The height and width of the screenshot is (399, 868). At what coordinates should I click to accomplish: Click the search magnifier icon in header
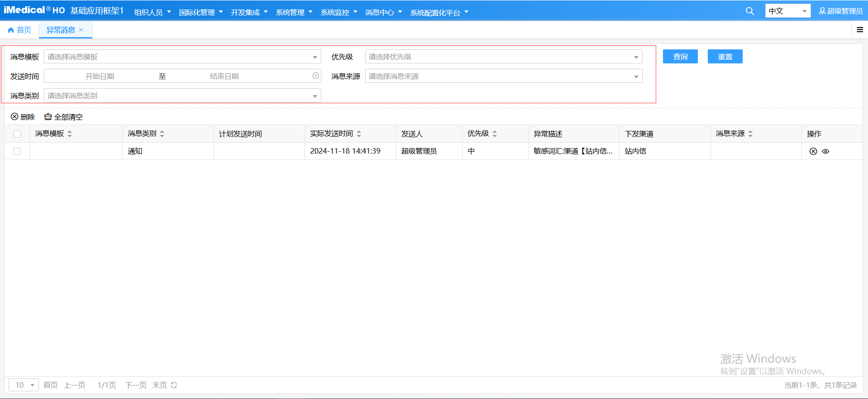749,11
